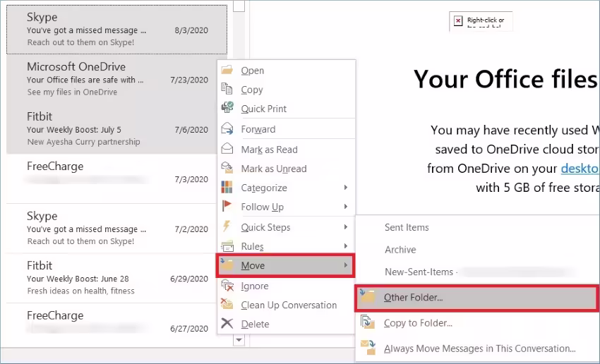Click 'Right-click or' blocked picture text

click(486, 20)
